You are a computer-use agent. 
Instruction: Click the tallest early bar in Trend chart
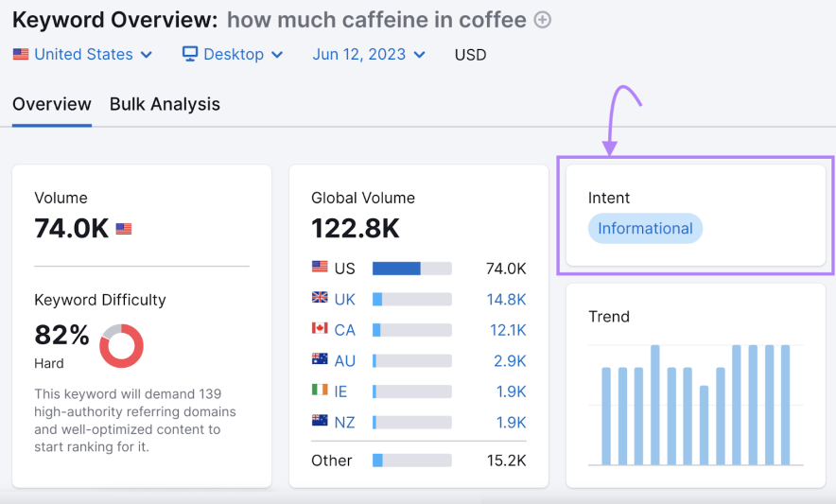[655, 405]
